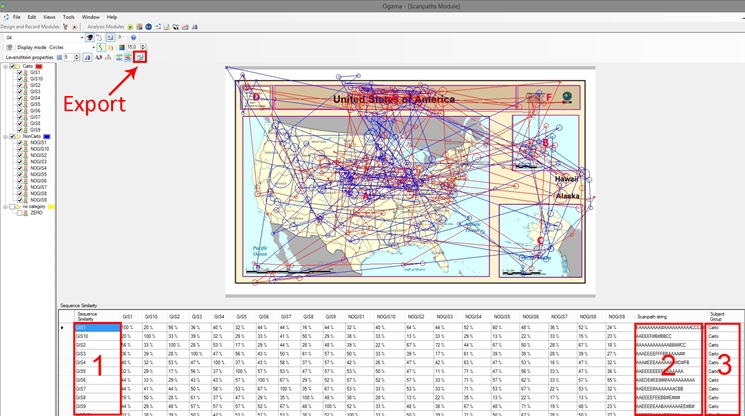Image resolution: width=745 pixels, height=416 pixels.
Task: Open the Edit menu
Action: click(32, 17)
